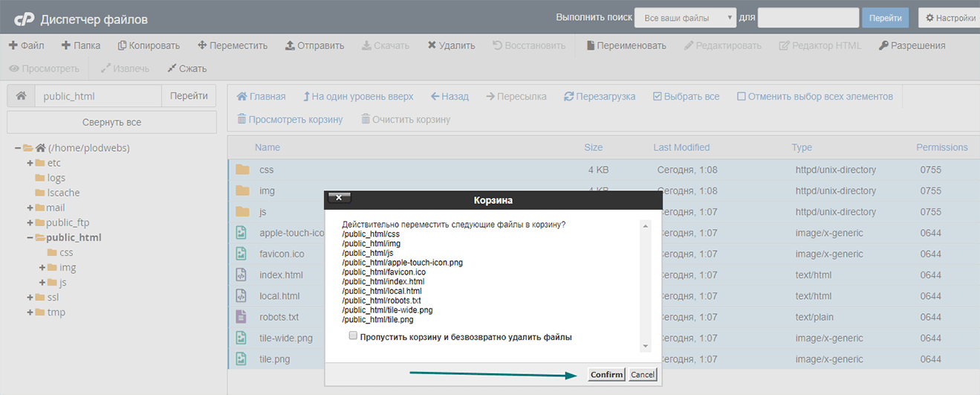This screenshot has height=395, width=980.
Task: Enable skip trash permanent delete checkbox
Action: (x=353, y=336)
